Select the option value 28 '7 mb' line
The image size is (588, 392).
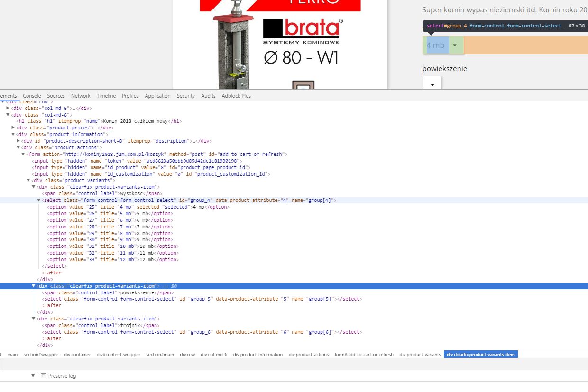(110, 227)
